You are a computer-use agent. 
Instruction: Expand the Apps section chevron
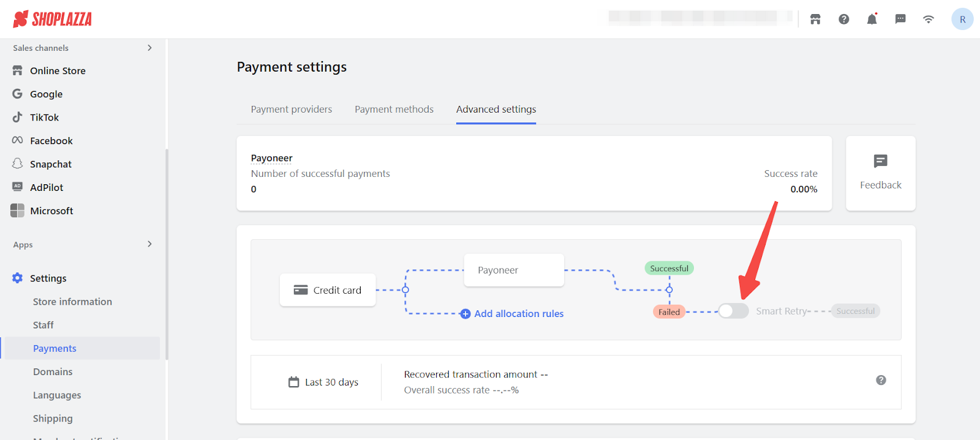tap(149, 244)
